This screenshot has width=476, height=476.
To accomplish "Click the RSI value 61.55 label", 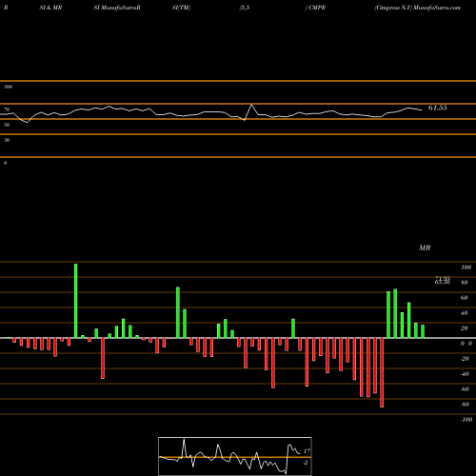I will pyautogui.click(x=438, y=108).
